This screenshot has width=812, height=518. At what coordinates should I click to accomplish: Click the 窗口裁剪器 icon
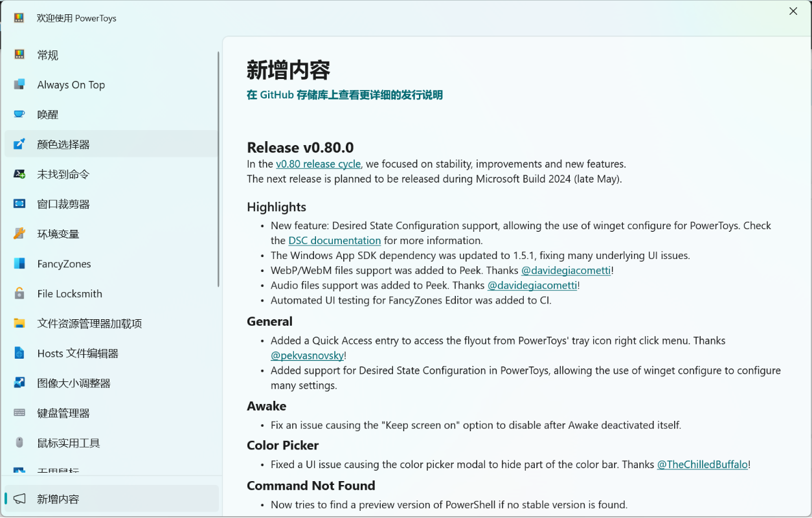pos(19,204)
